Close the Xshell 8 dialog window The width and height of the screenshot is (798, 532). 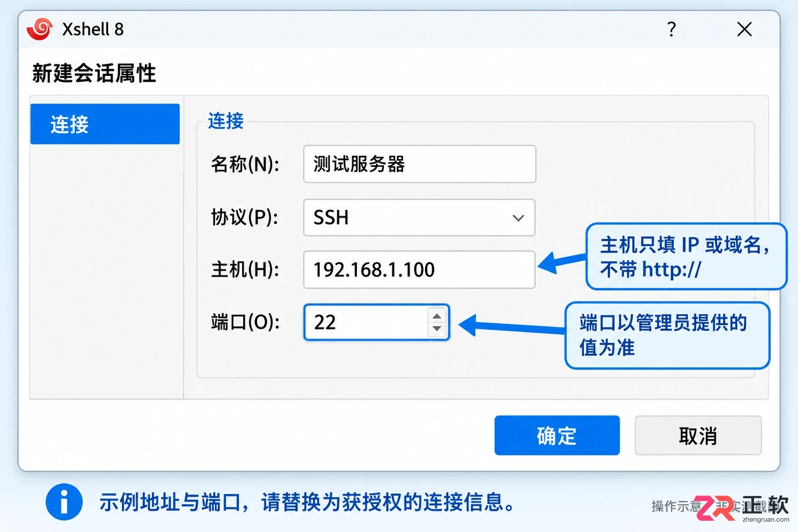click(744, 29)
